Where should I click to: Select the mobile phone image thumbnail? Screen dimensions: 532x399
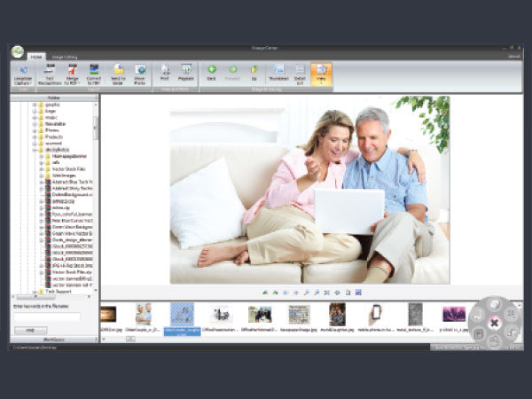375,313
